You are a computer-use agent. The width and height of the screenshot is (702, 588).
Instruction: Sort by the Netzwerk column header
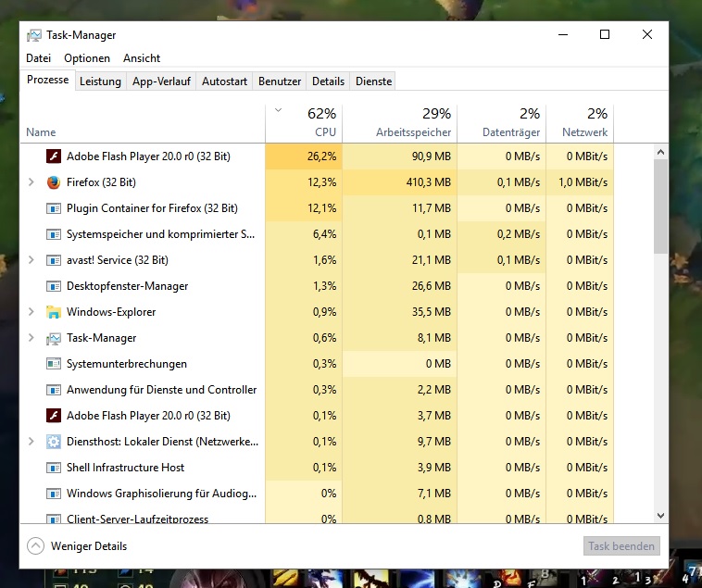(580, 123)
